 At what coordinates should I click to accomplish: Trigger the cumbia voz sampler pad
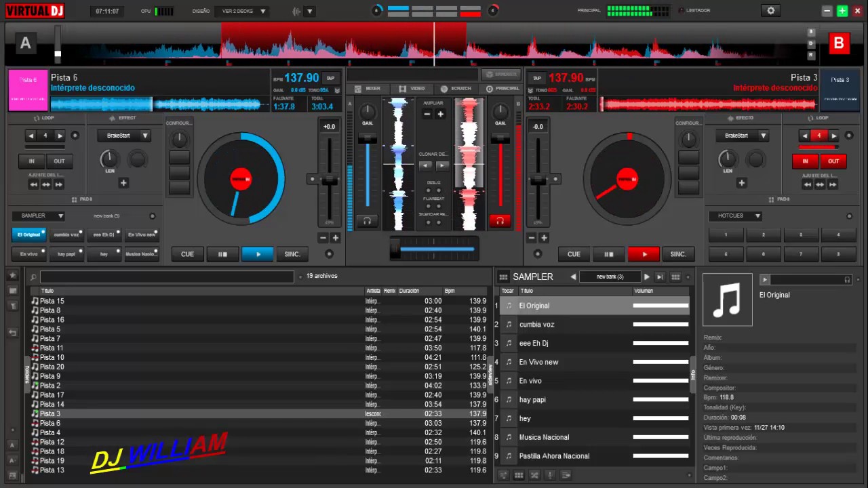pos(66,235)
